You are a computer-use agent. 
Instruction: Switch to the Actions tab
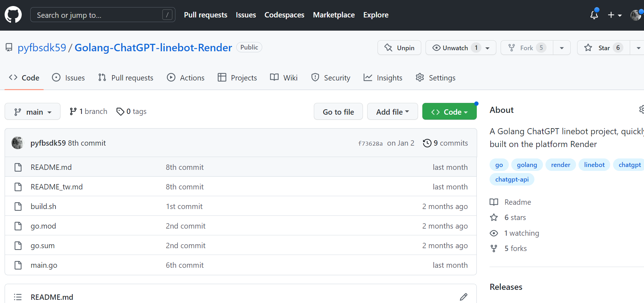[x=185, y=78]
